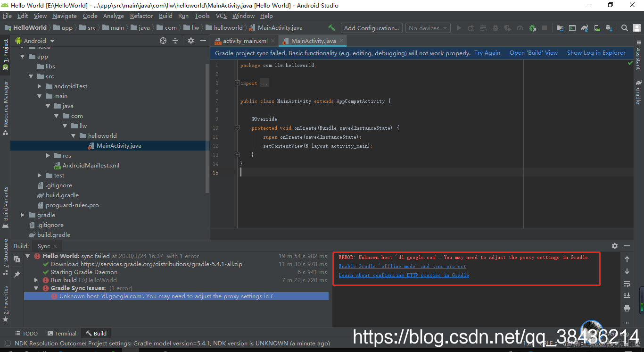Open the Gradle side panel tab
This screenshot has height=352, width=644.
[638, 92]
